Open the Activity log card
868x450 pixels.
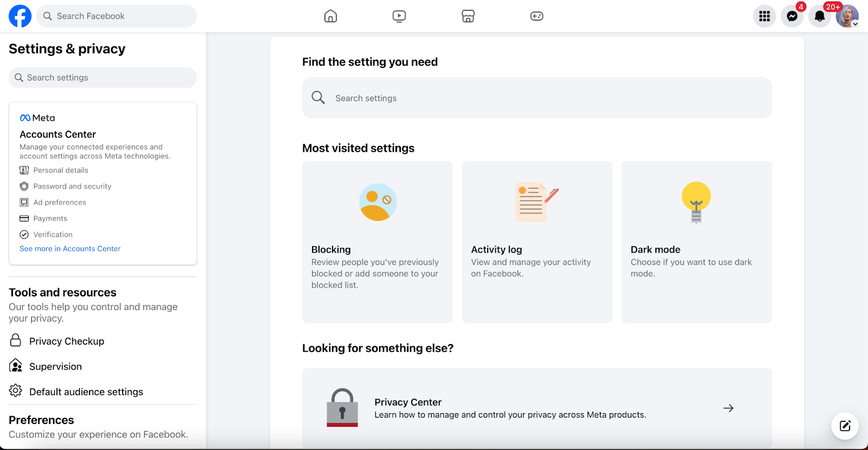537,242
